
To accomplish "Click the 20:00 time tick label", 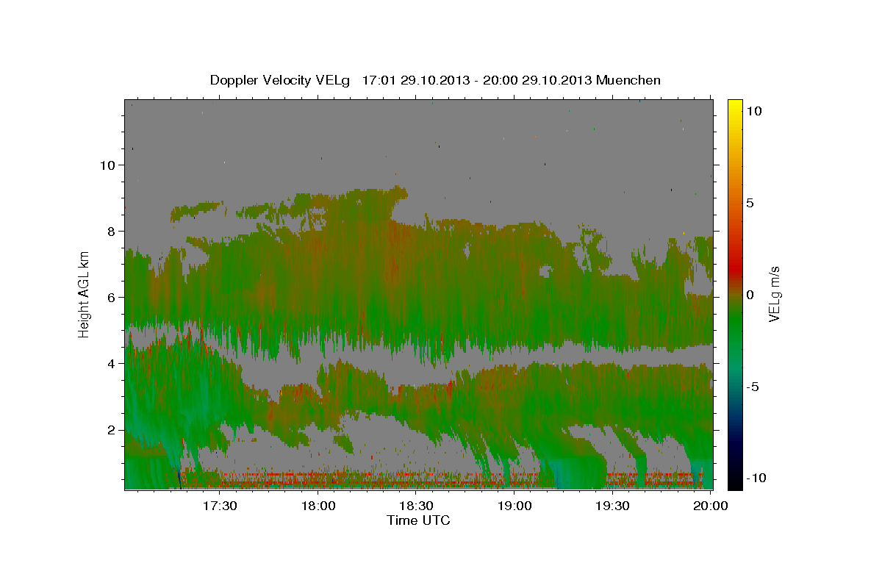I will tap(711, 506).
